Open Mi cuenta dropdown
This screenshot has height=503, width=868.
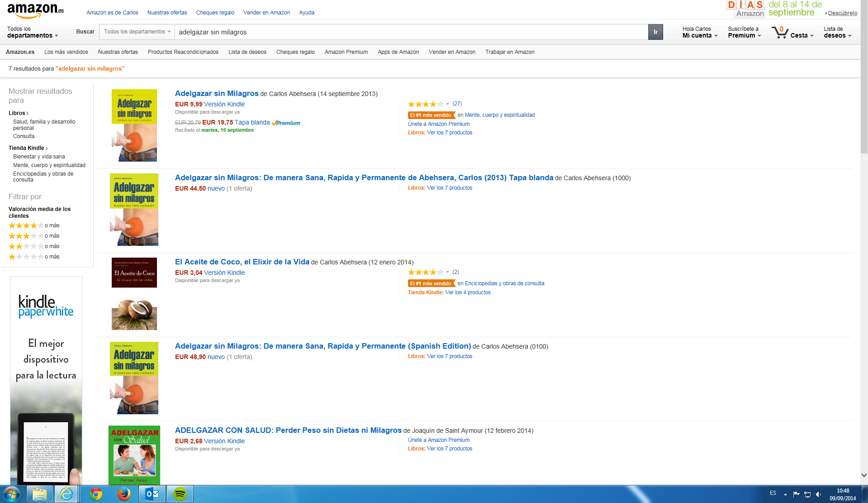pyautogui.click(x=700, y=32)
